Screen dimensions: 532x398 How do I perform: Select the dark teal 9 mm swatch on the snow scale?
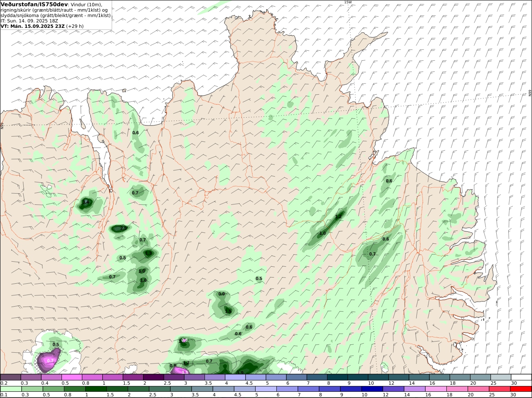[358, 377]
